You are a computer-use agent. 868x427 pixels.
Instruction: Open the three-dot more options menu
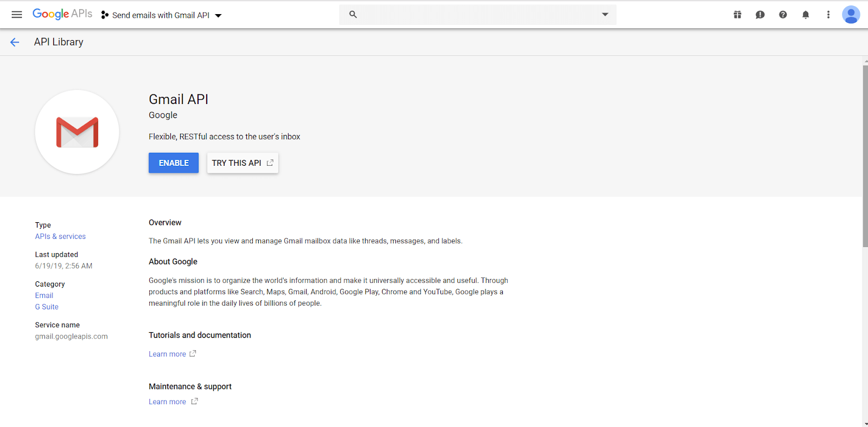(x=828, y=15)
